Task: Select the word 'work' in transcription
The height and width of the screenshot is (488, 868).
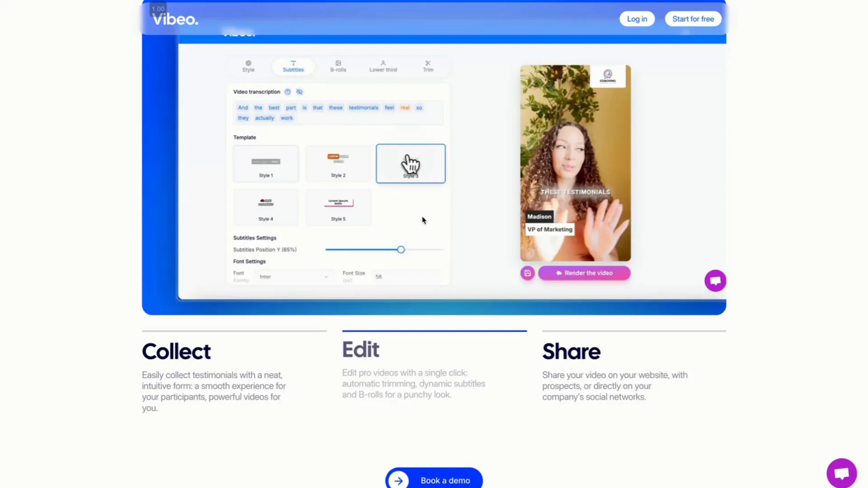Action: pyautogui.click(x=287, y=118)
